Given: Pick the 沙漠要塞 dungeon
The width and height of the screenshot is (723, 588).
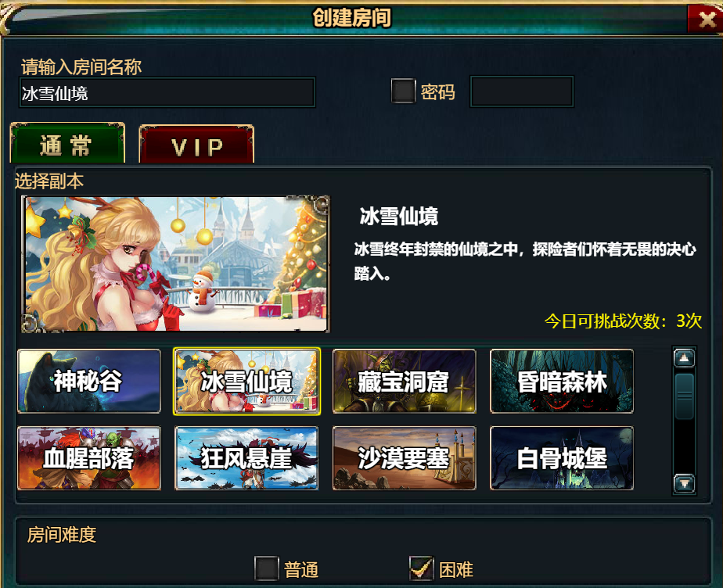Looking at the screenshot, I should 404,458.
